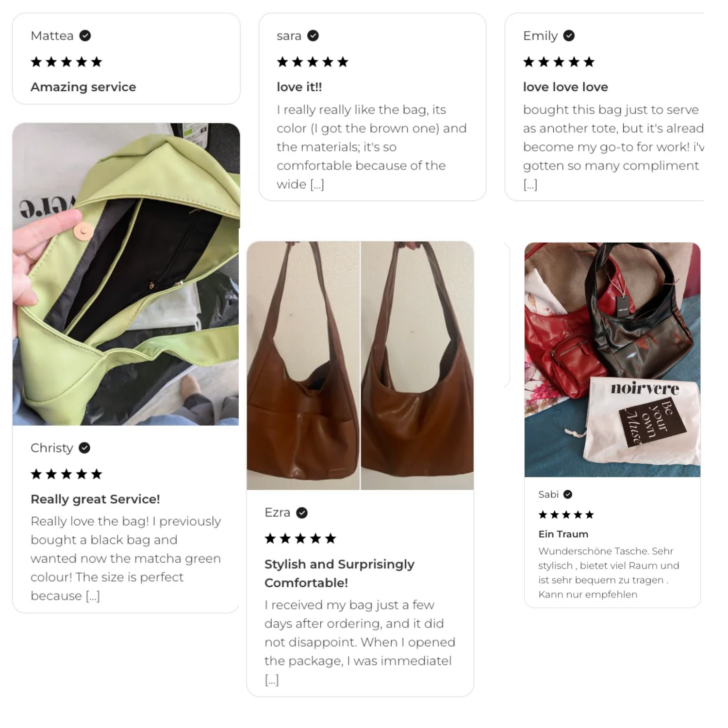Click verified checkmark beside sara

click(x=313, y=36)
